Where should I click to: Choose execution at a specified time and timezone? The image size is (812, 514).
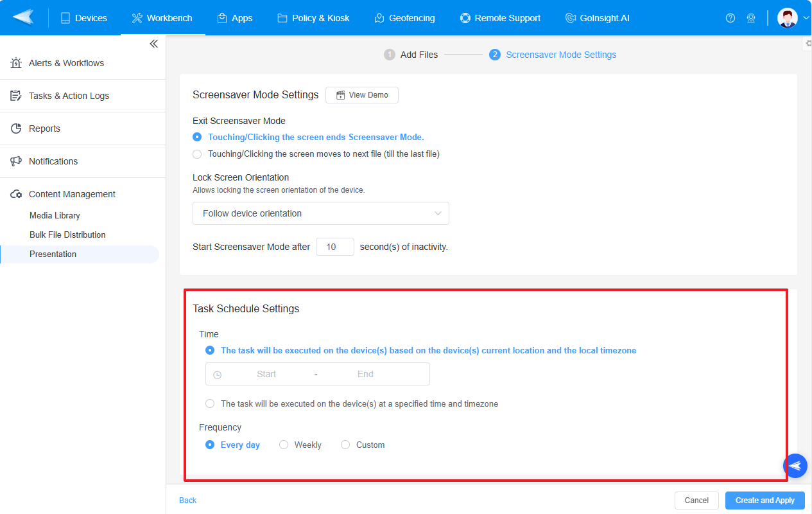(210, 403)
